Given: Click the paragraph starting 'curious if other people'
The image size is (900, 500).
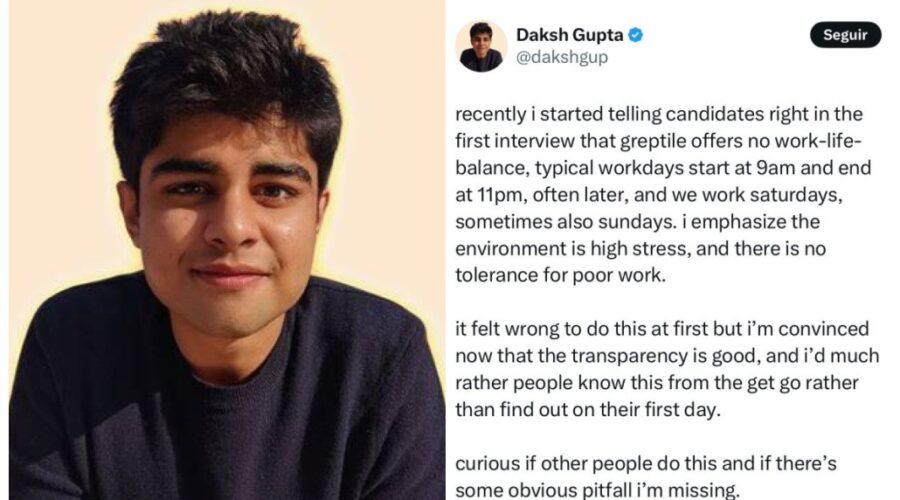Looking at the screenshot, I should click(x=646, y=476).
